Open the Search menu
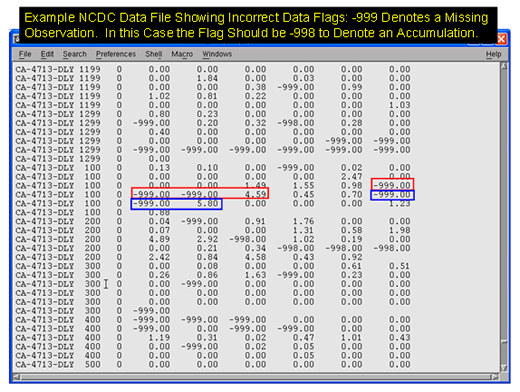The width and height of the screenshot is (520, 392). pyautogui.click(x=74, y=54)
